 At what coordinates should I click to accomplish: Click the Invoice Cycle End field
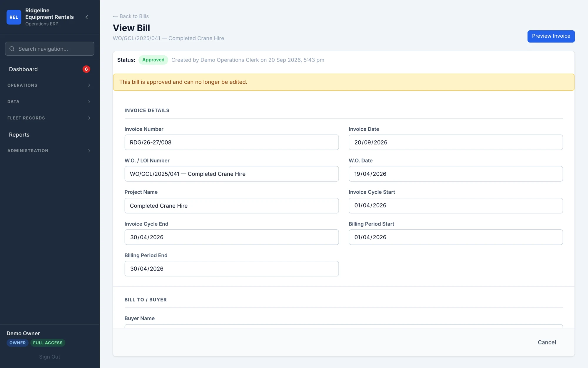coord(232,237)
